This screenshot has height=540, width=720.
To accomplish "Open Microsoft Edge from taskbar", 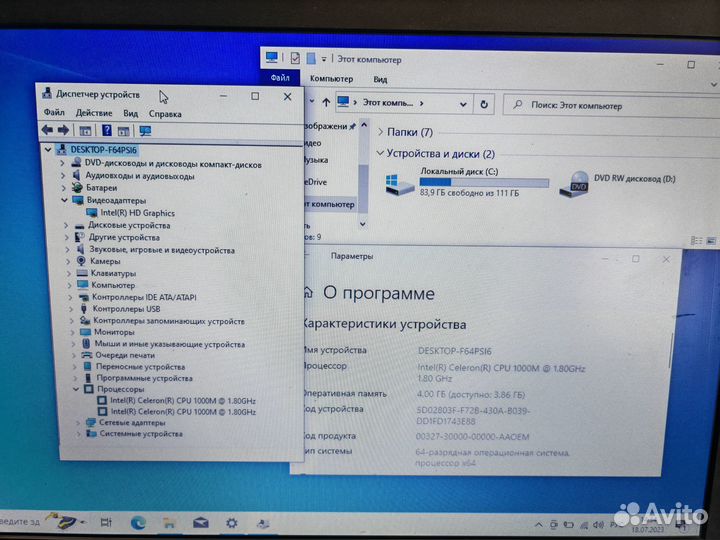I will click(x=138, y=522).
